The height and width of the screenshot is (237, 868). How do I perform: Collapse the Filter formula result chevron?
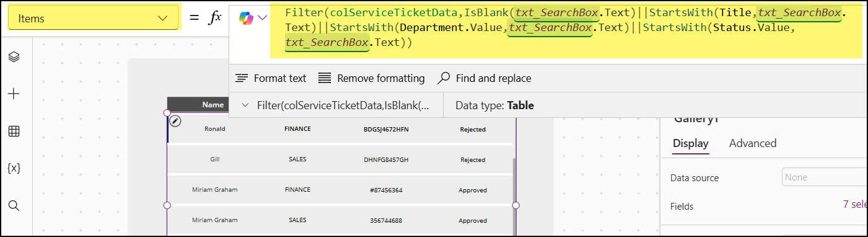coord(245,105)
